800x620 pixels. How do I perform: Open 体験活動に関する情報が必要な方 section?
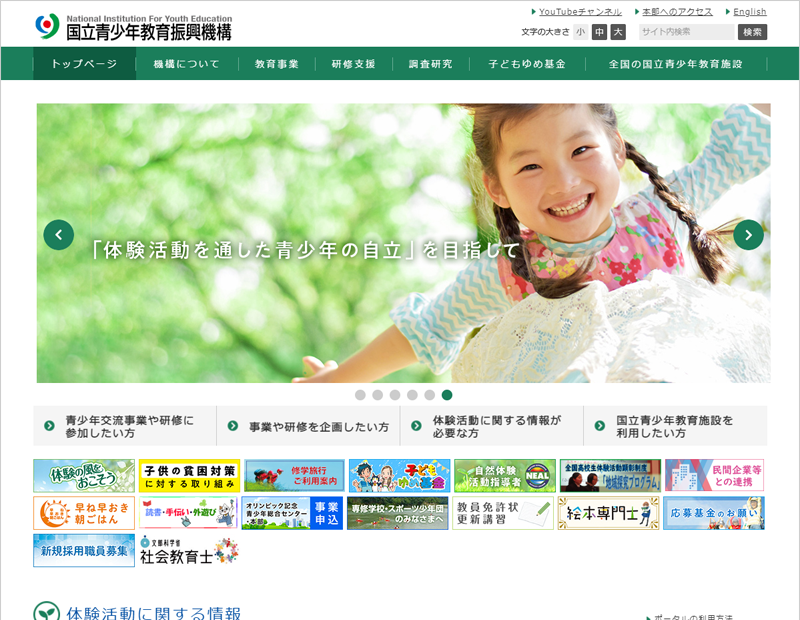(492, 426)
